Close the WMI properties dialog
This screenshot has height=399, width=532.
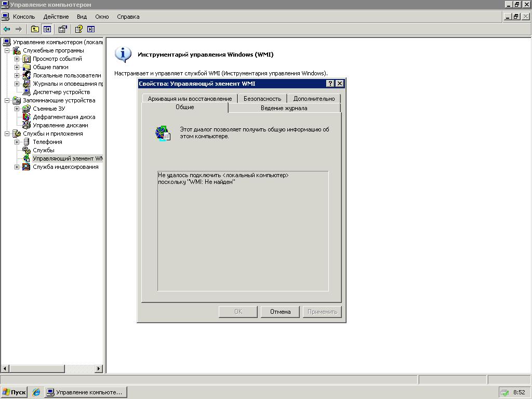point(340,84)
